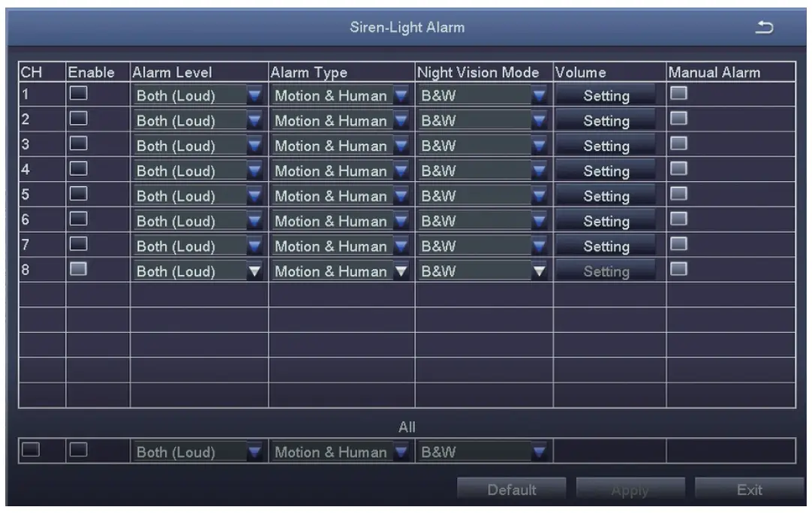Expand the Alarm Level dropdown in the All row
Viewport: 812px width, 513px height.
(x=254, y=451)
